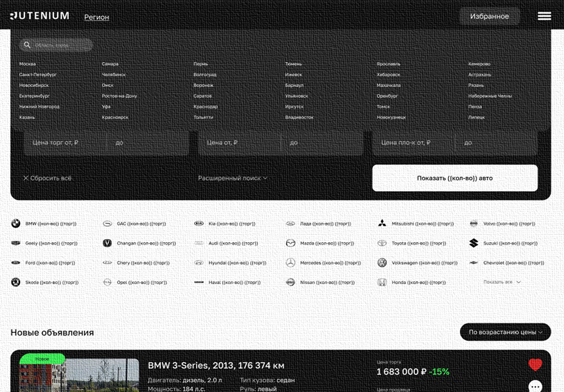
Task: Select region Новосибирск
Action: pos(34,85)
